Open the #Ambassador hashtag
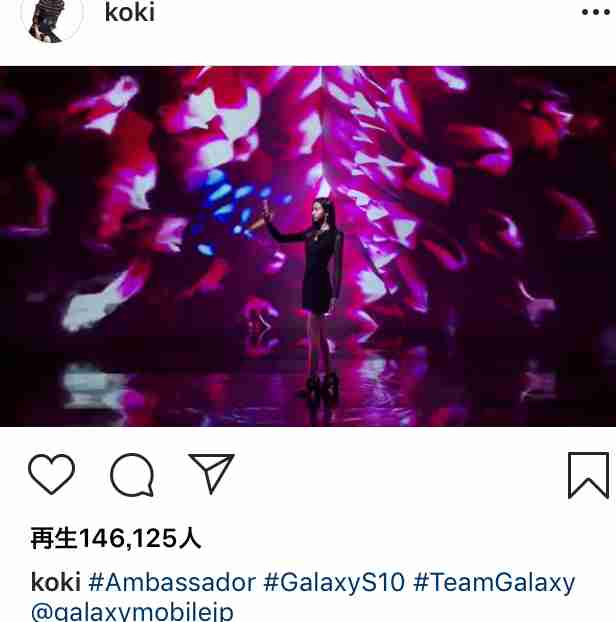 172,582
